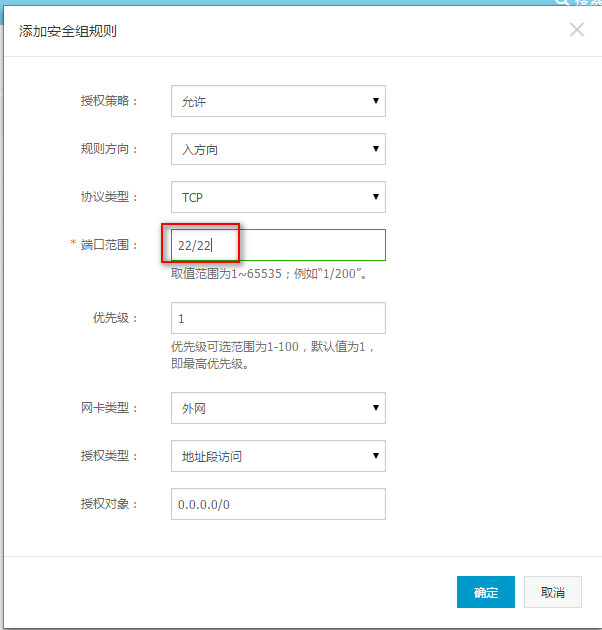Expand the 规则方向 dropdown showing 入方向
Screen dimensions: 602x630
tap(278, 149)
